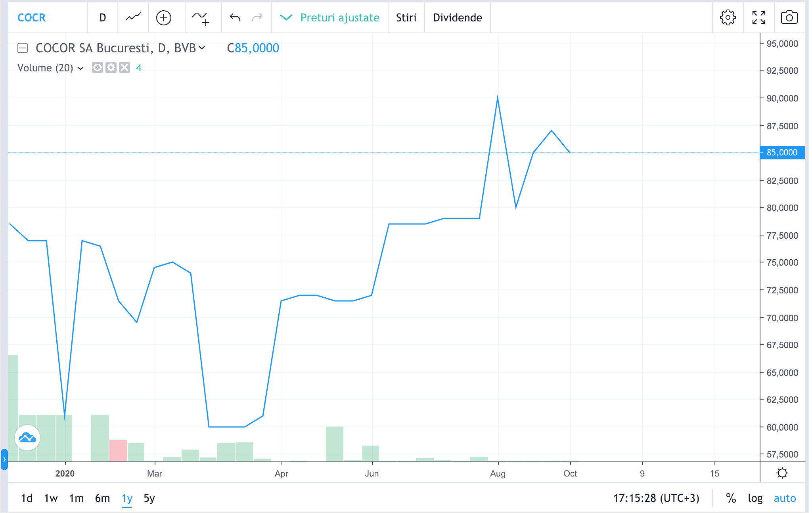The width and height of the screenshot is (812, 513).
Task: Click the 17:15:28 (UTC+3) timezone clock
Action: (x=656, y=498)
